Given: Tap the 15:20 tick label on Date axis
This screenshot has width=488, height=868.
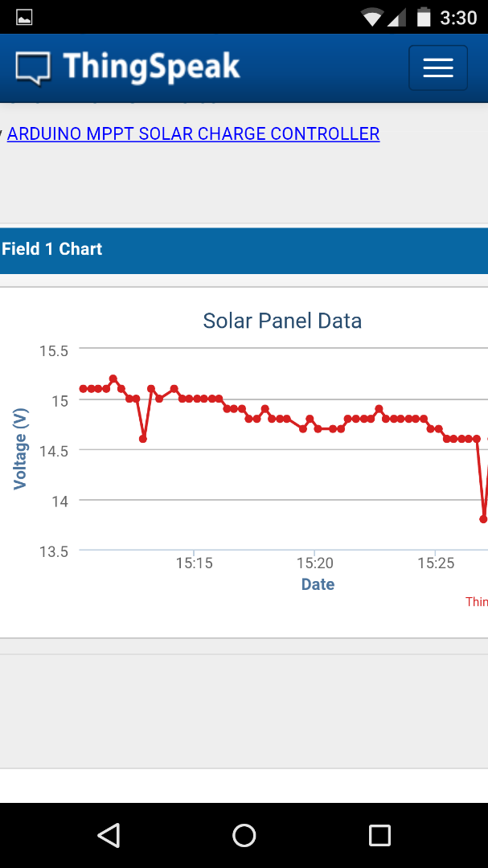Looking at the screenshot, I should (x=315, y=563).
